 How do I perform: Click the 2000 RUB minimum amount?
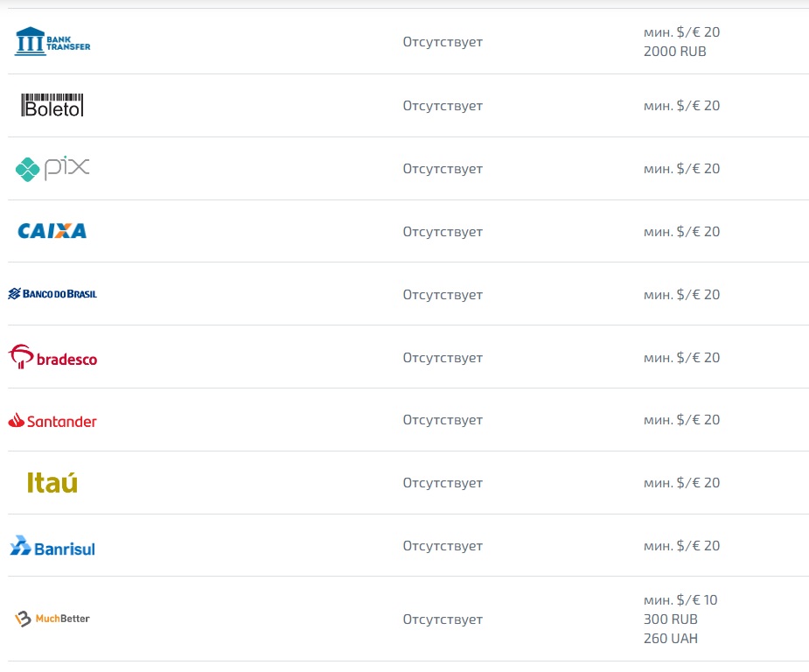(x=674, y=52)
